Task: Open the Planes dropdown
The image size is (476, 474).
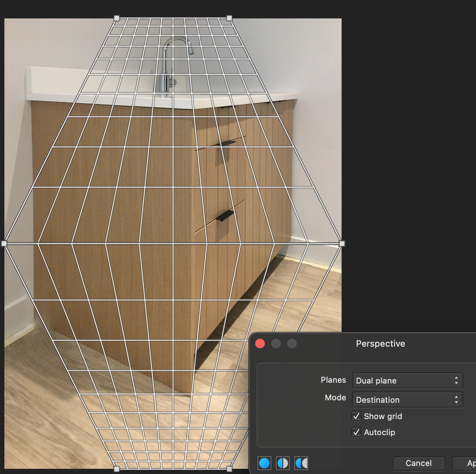Action: (x=407, y=380)
